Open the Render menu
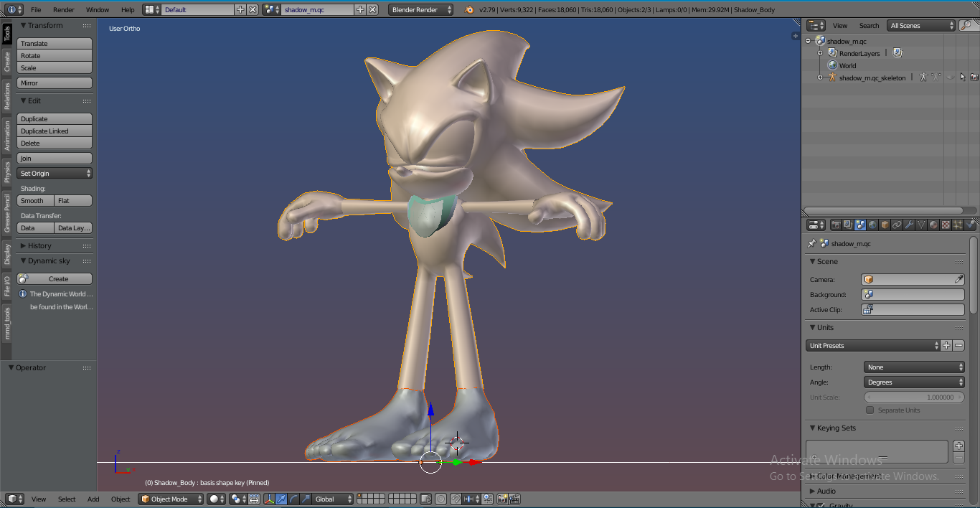 [63, 10]
